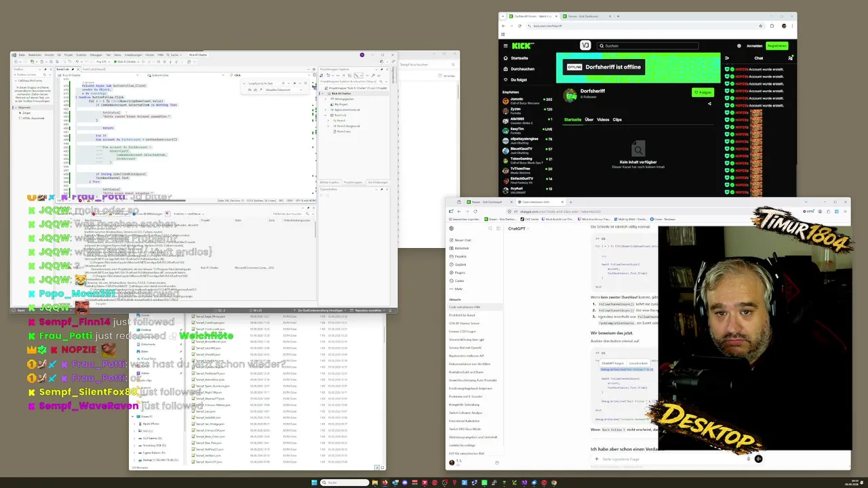Open the Kick AI Chatter class dropdown
Screen dimensions: 868x488
tap(98, 75)
